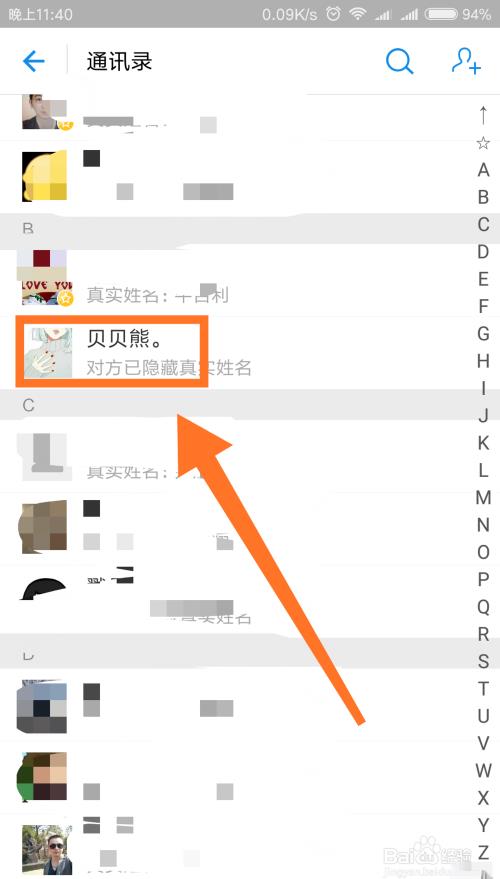Jump to letter A in index
500x879 pixels.
(x=483, y=170)
